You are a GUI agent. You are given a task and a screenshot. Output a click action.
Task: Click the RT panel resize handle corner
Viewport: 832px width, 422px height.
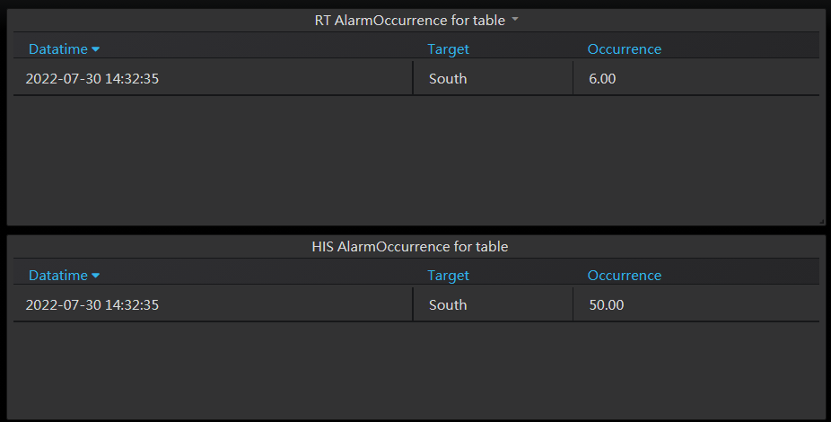(821, 221)
